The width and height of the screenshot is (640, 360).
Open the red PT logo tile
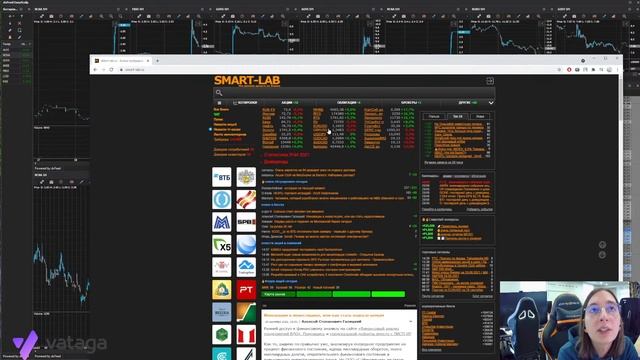pyautogui.click(x=246, y=289)
